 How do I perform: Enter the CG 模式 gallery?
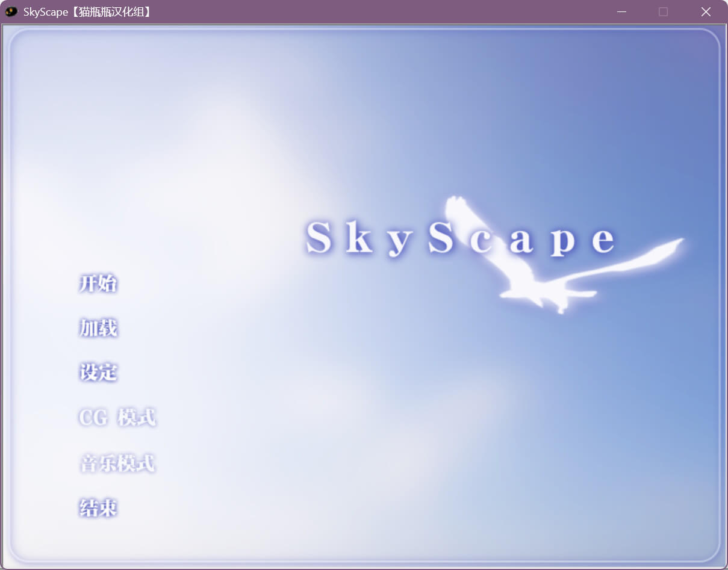click(x=117, y=417)
